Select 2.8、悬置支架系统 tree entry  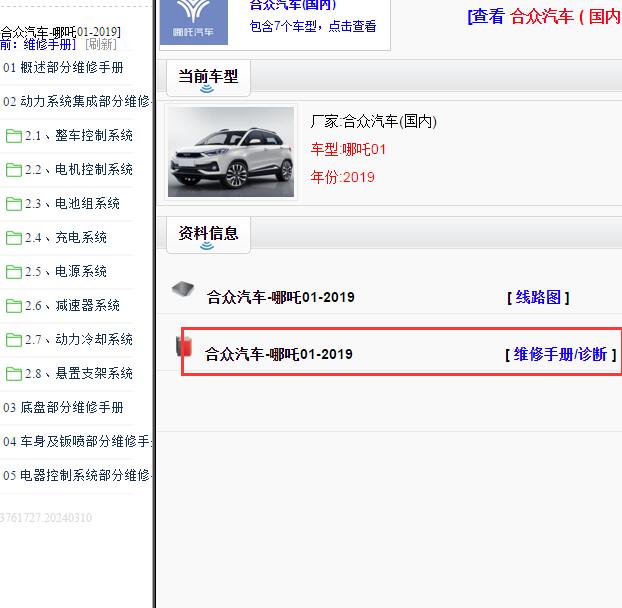pos(79,373)
